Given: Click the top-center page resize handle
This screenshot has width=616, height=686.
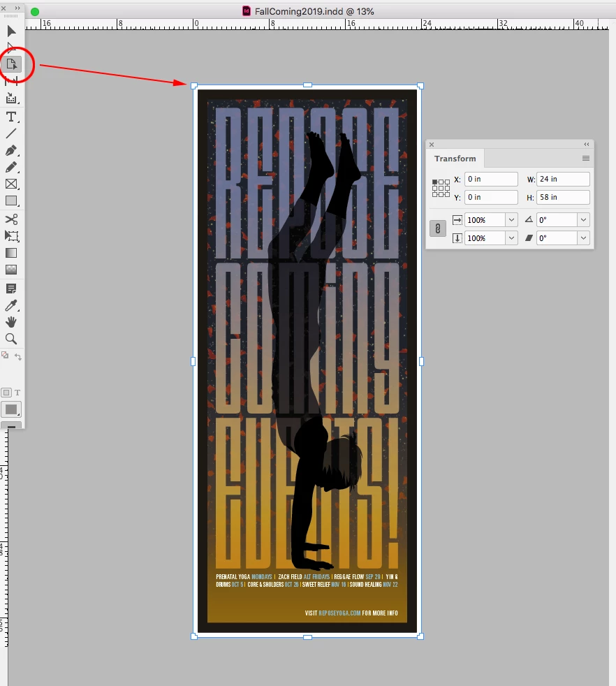Looking at the screenshot, I should [x=307, y=85].
